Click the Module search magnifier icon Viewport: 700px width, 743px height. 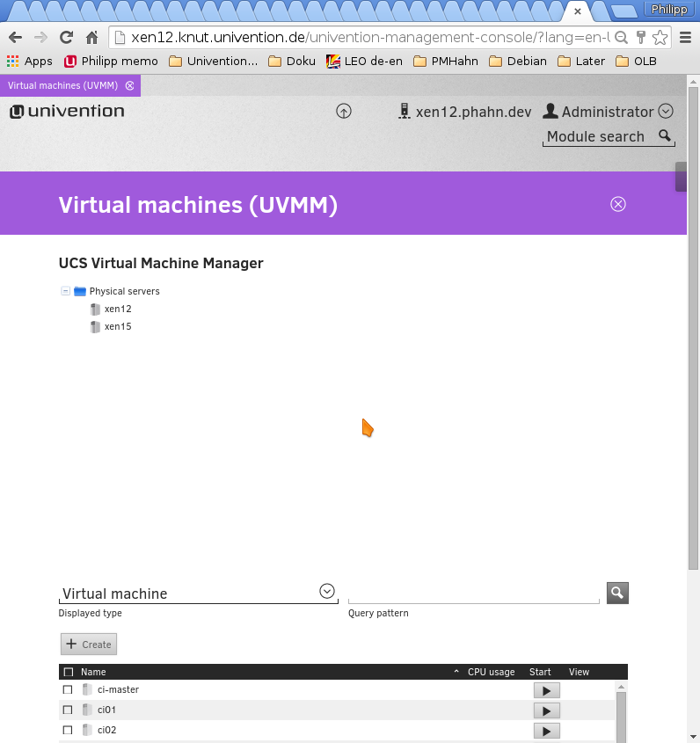tap(665, 136)
